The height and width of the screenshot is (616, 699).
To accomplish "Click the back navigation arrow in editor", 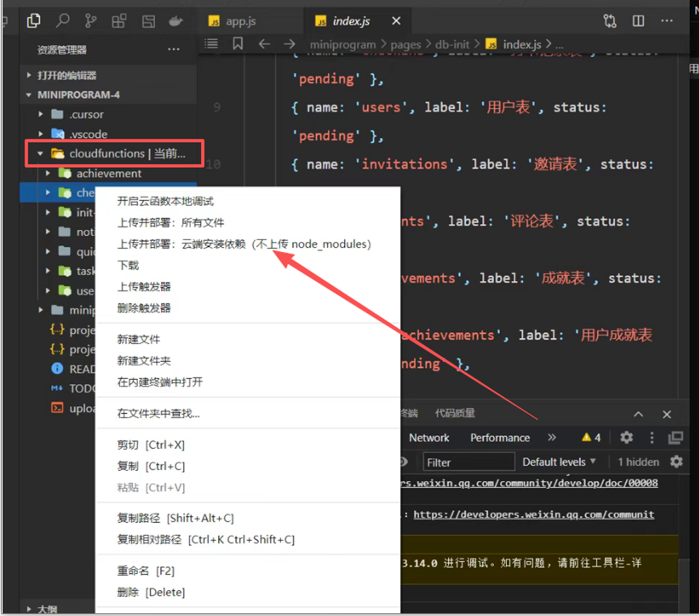I will pos(264,43).
